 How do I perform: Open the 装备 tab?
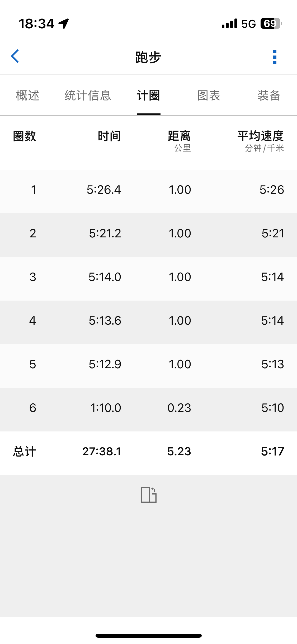tap(269, 95)
